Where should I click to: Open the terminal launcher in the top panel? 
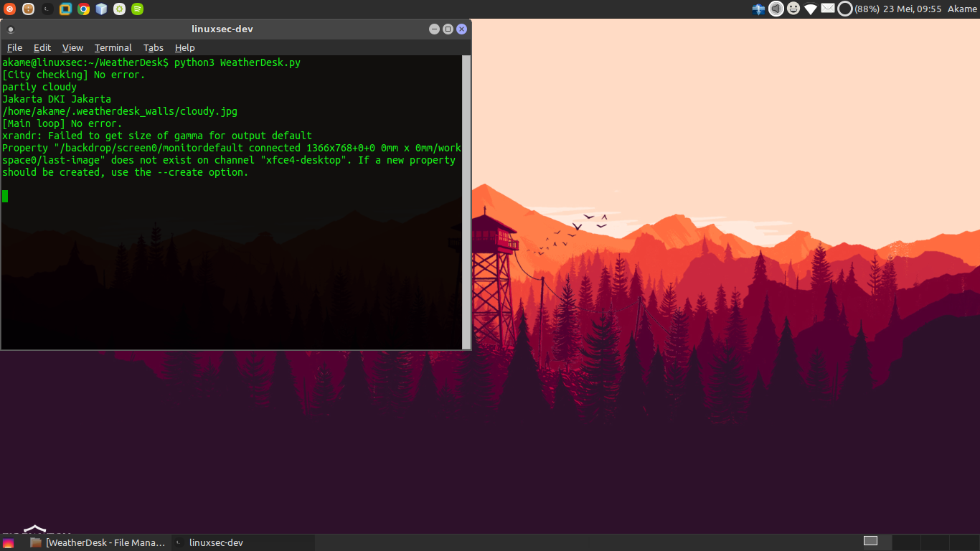[47, 9]
